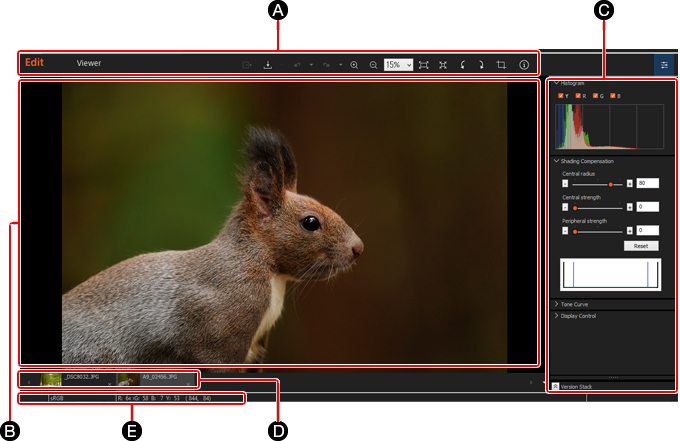Expand the Tone Curve section
680x441 pixels.
556,304
